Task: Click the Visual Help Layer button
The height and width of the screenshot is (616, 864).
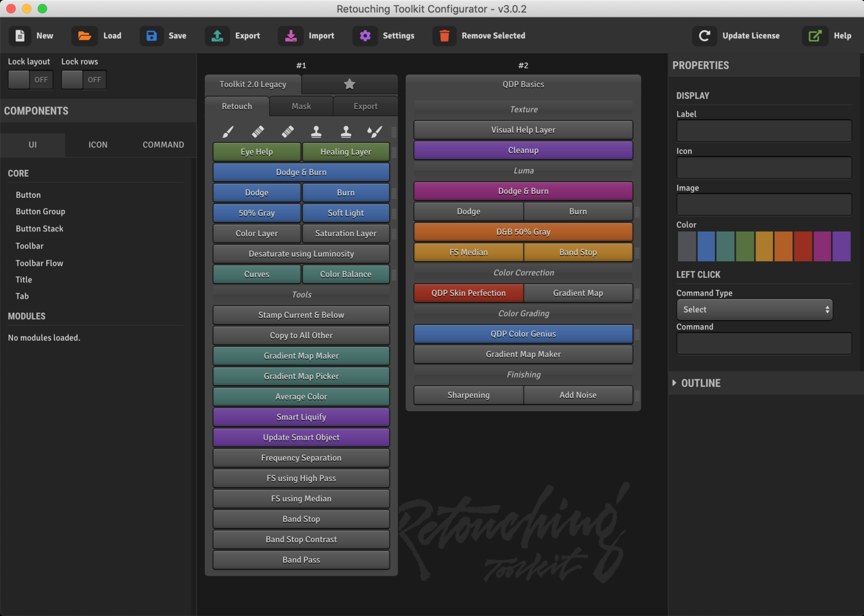Action: [x=523, y=130]
